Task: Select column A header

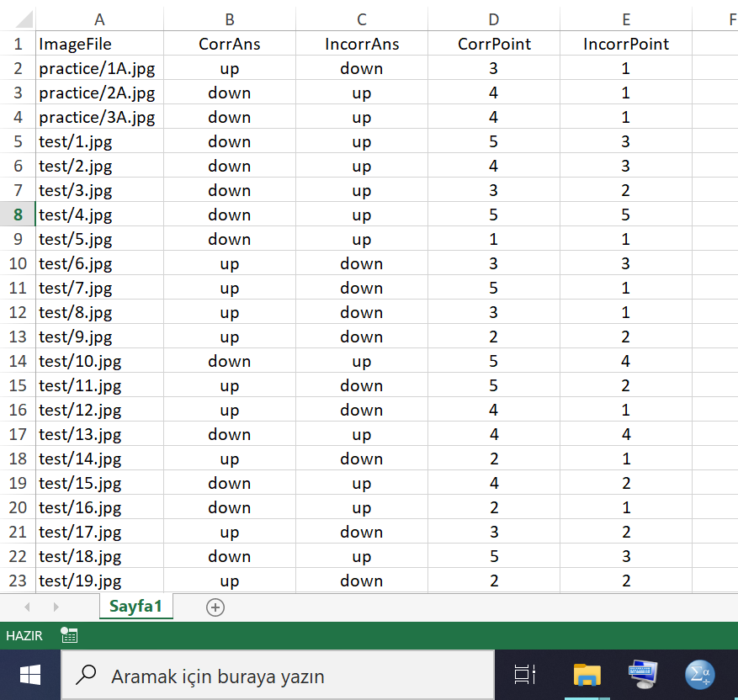Action: pyautogui.click(x=99, y=19)
